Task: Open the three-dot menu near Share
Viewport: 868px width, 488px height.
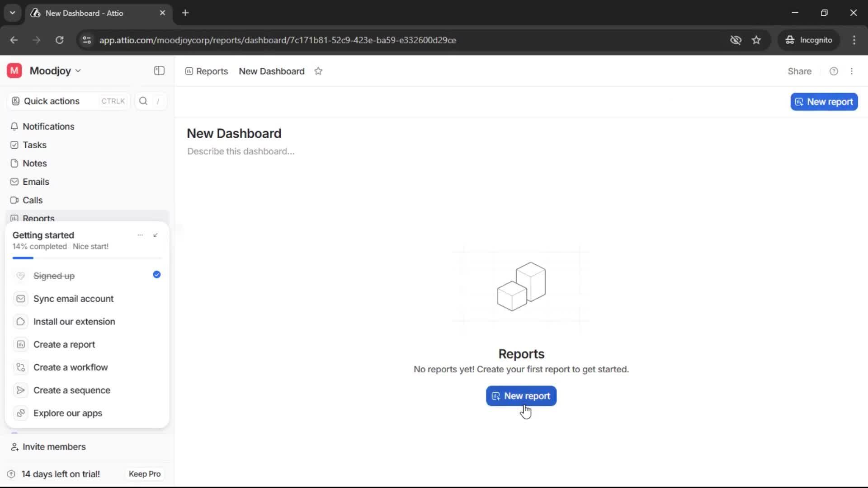Action: (852, 71)
